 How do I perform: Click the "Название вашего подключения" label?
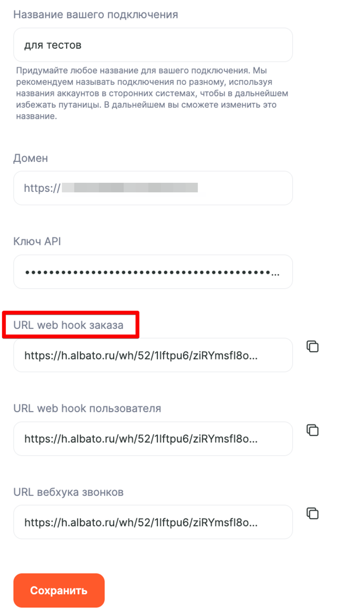point(95,14)
